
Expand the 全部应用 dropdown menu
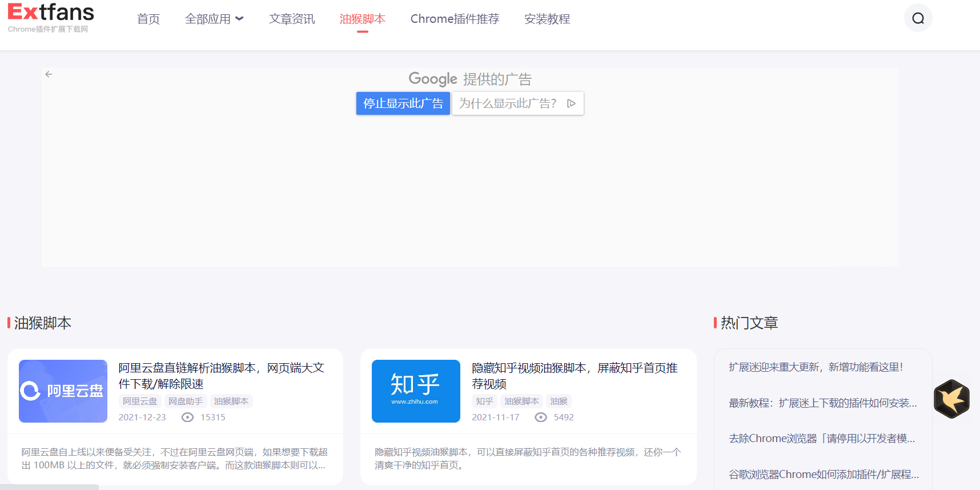214,19
